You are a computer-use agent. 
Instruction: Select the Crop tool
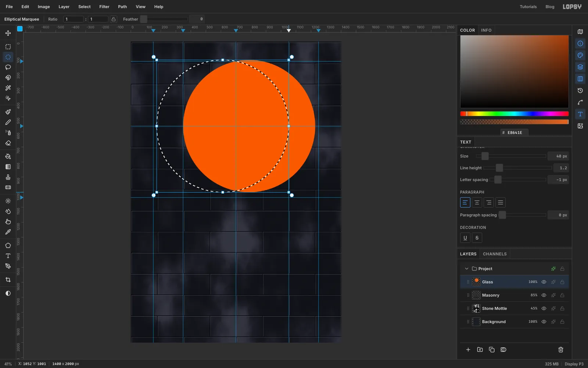pyautogui.click(x=8, y=280)
